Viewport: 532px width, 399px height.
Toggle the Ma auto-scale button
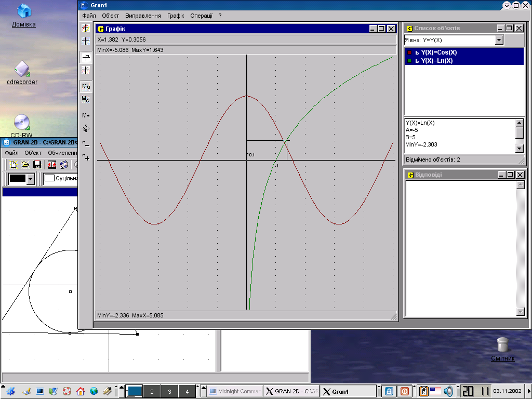[86, 86]
